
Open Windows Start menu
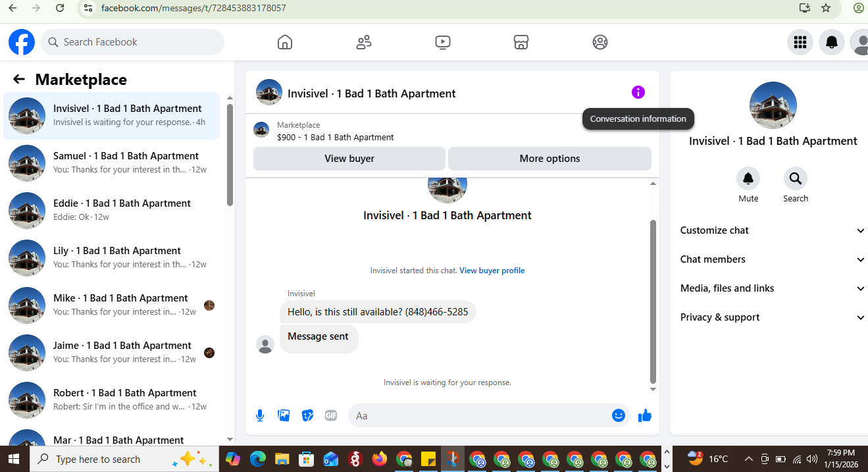pyautogui.click(x=14, y=459)
